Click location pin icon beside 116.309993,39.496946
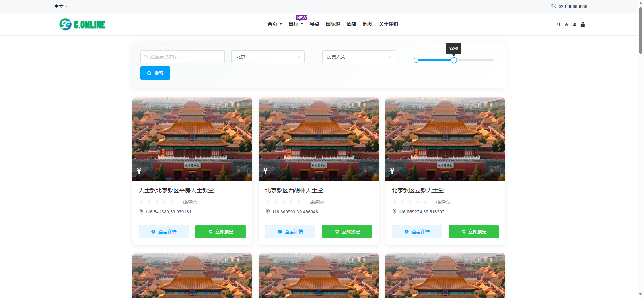The image size is (644, 298). [268, 211]
